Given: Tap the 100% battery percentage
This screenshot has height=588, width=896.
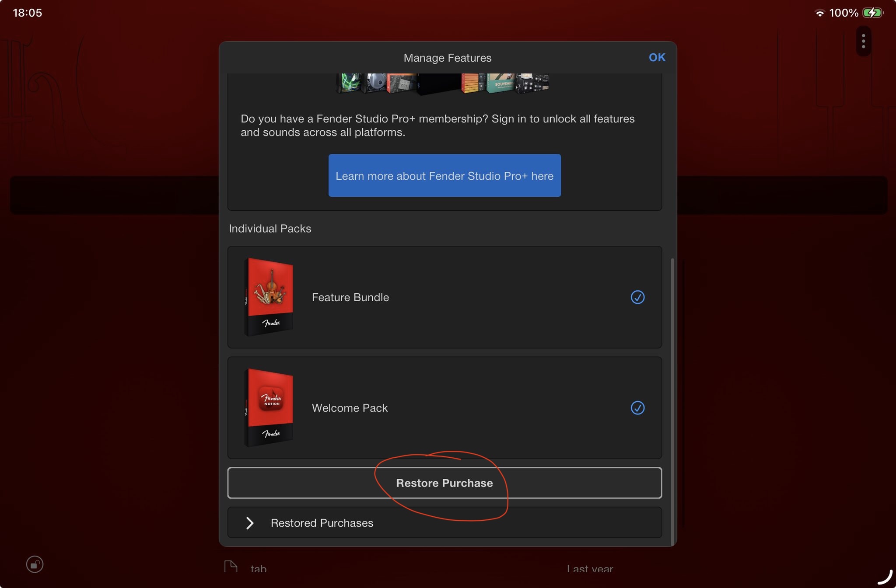Looking at the screenshot, I should [x=843, y=13].
